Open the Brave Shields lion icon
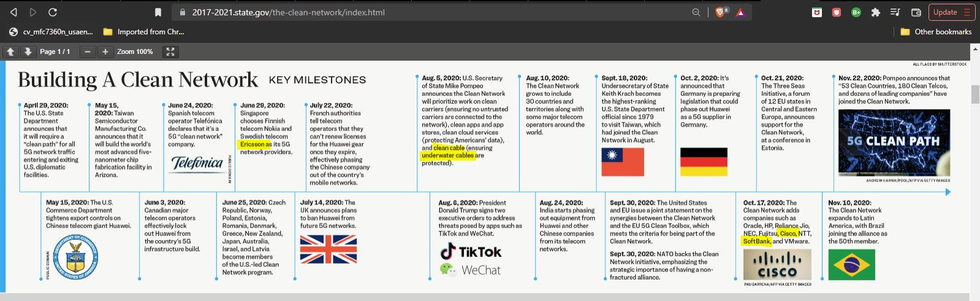 coord(721,12)
